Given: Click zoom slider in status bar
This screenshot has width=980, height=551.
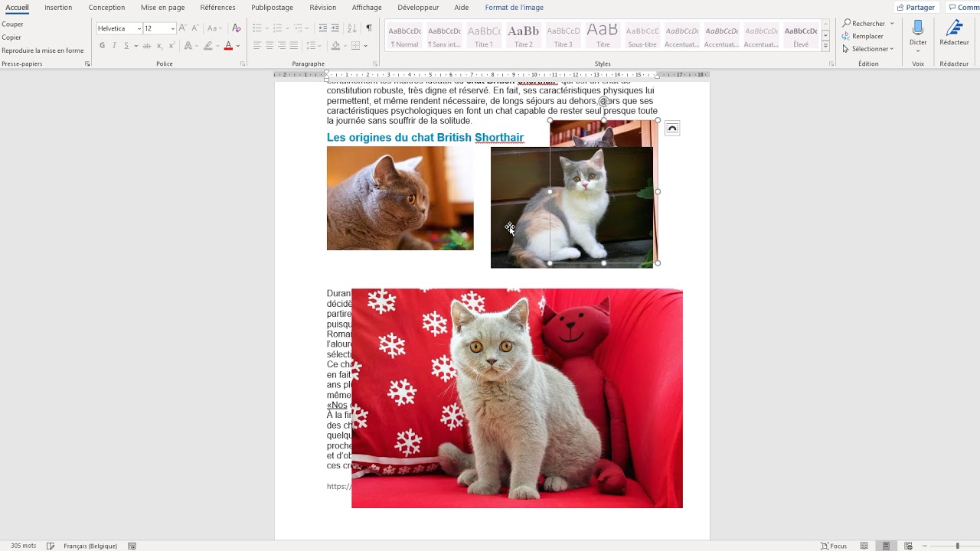Looking at the screenshot, I should 957,546.
